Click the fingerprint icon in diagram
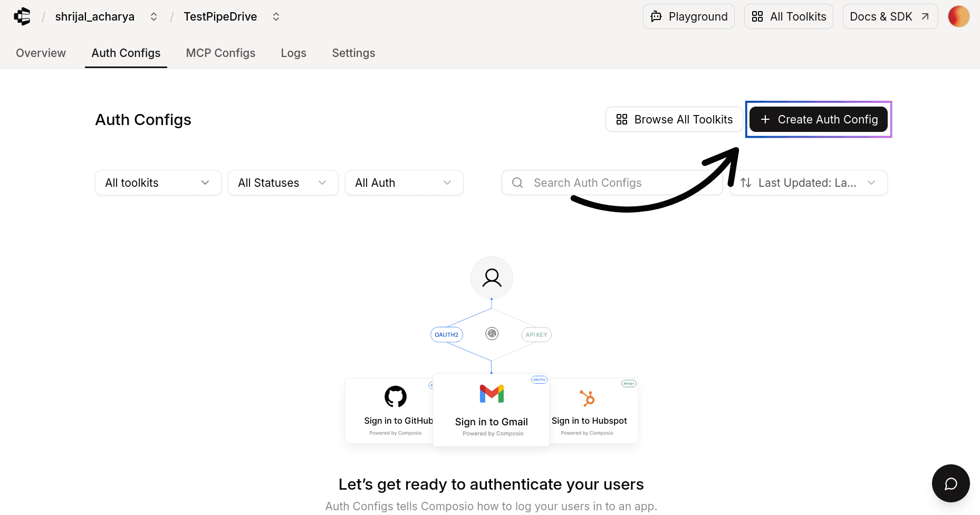 (492, 333)
